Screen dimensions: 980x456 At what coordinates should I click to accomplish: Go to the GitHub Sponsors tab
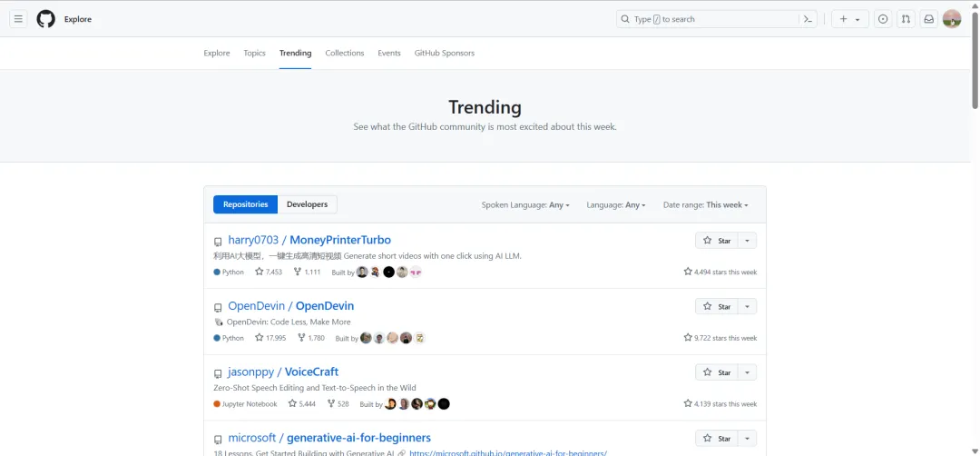[x=445, y=54]
